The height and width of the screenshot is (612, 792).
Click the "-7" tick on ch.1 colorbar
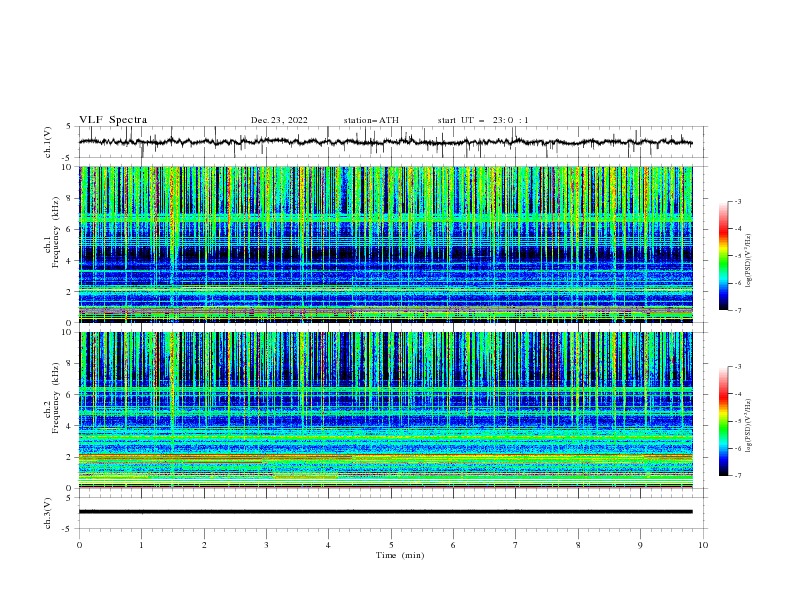738,310
